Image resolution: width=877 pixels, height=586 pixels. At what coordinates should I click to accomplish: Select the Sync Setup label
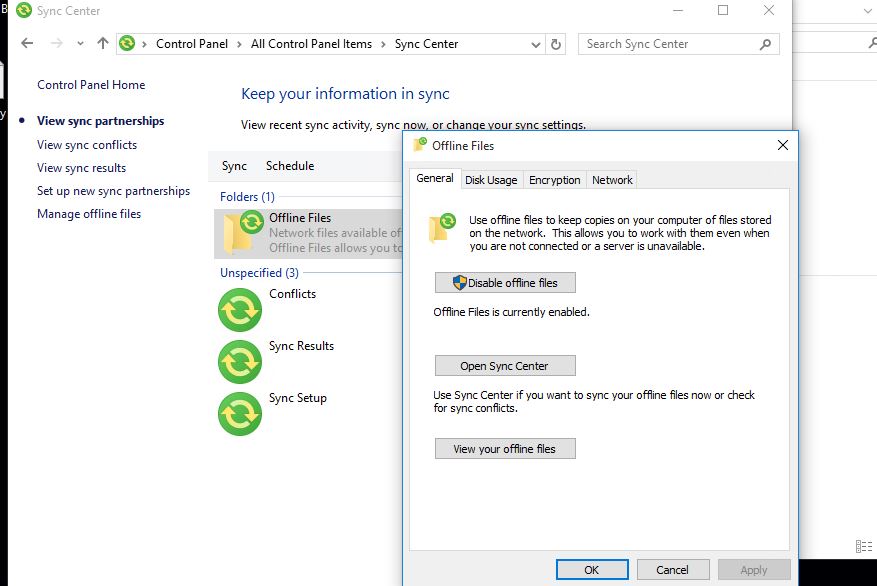point(298,398)
